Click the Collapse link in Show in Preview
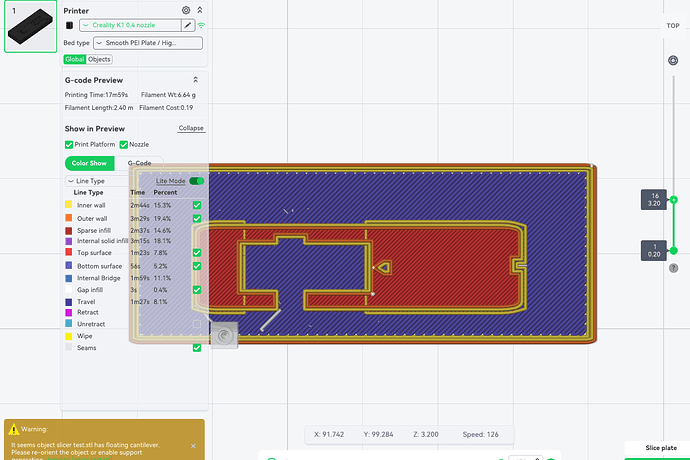This screenshot has width=690, height=460. click(x=191, y=128)
